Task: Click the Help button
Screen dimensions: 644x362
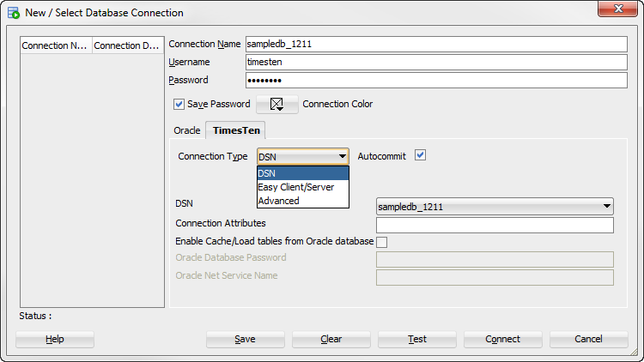Action: pos(55,339)
